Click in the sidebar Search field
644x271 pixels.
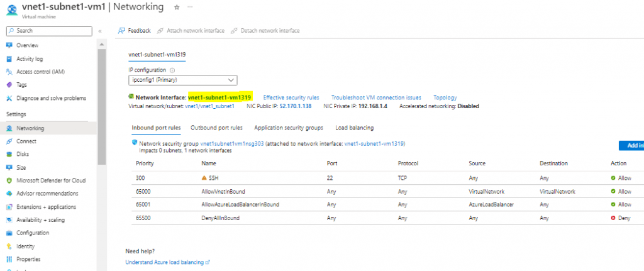click(50, 31)
